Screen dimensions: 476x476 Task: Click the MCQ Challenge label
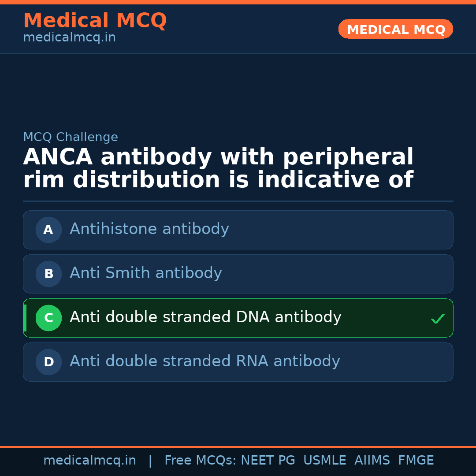71,137
